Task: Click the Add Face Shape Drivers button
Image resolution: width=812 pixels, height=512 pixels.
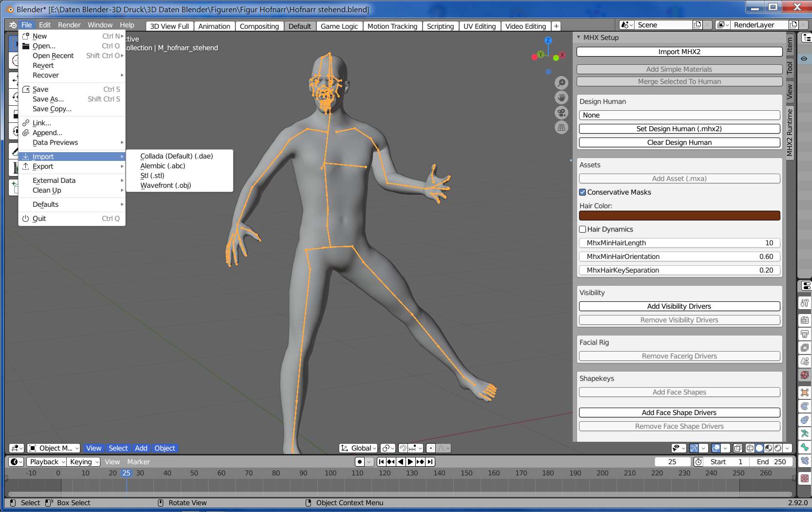Action: tap(679, 413)
